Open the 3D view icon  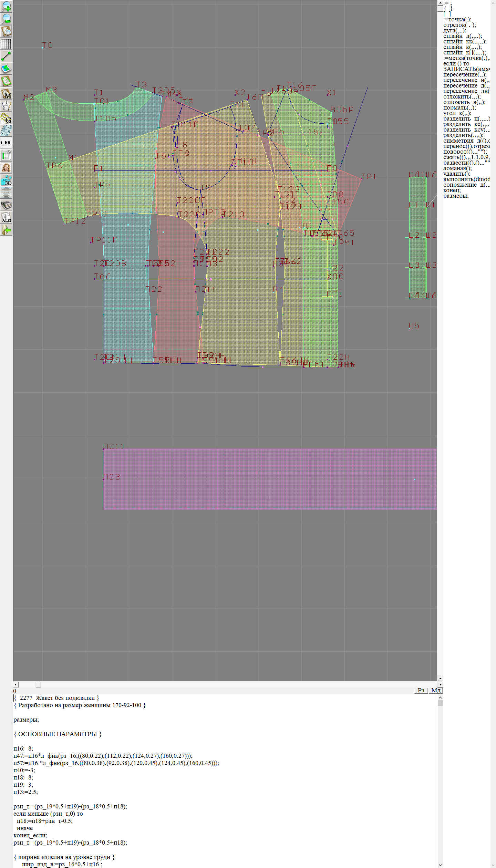6,180
